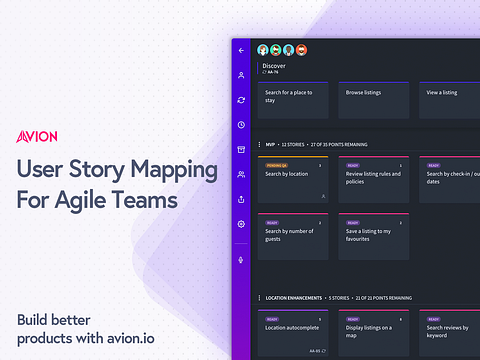Open the history clock sidebar icon
Image resolution: width=480 pixels, height=360 pixels.
coord(241,125)
